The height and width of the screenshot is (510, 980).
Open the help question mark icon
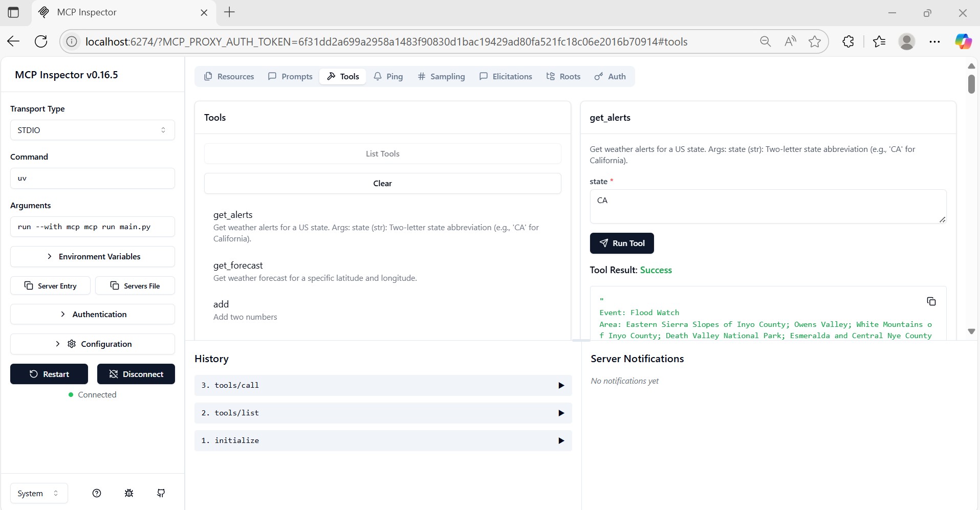(x=97, y=493)
